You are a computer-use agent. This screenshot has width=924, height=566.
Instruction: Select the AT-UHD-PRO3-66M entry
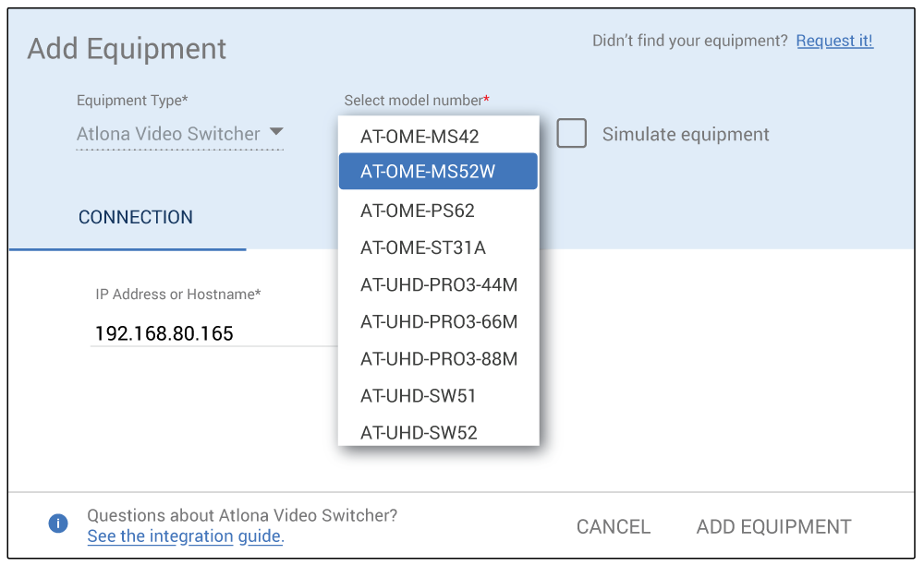(439, 321)
